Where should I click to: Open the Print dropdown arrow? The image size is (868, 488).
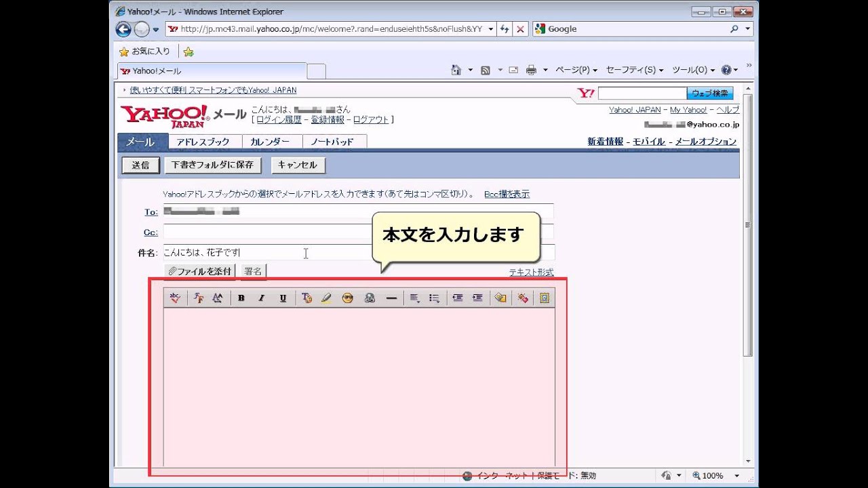(545, 70)
